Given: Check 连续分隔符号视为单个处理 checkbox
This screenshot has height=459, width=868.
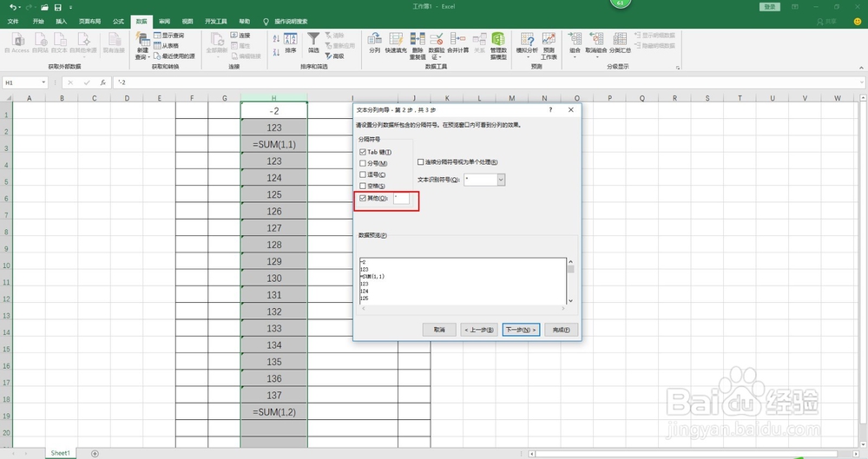Looking at the screenshot, I should [x=421, y=161].
